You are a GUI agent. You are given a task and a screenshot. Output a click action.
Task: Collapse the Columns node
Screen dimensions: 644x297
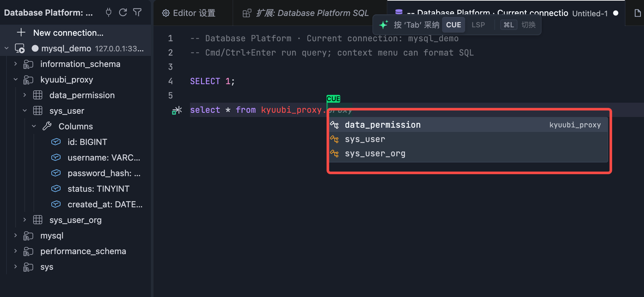pos(34,126)
